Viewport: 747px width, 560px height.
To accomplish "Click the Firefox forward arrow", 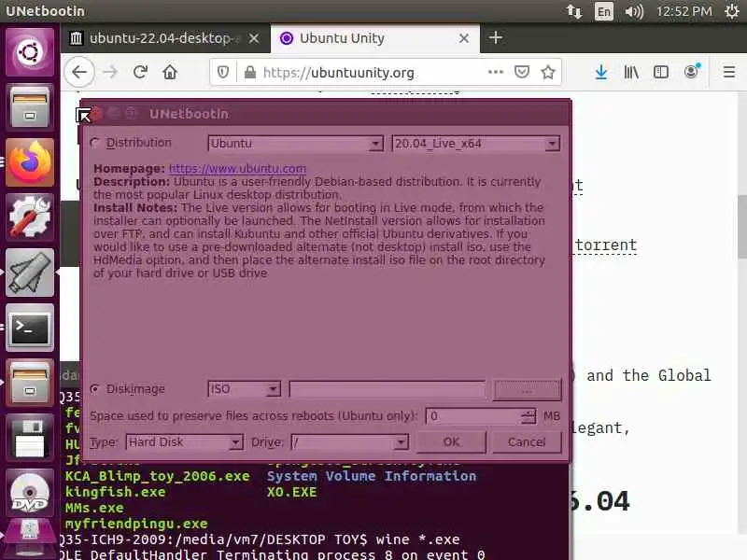I will click(x=110, y=73).
